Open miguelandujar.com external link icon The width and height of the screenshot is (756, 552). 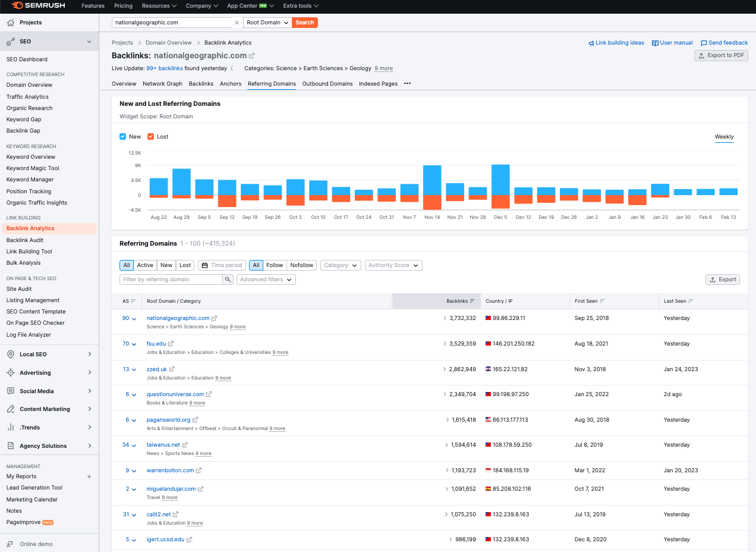click(201, 489)
